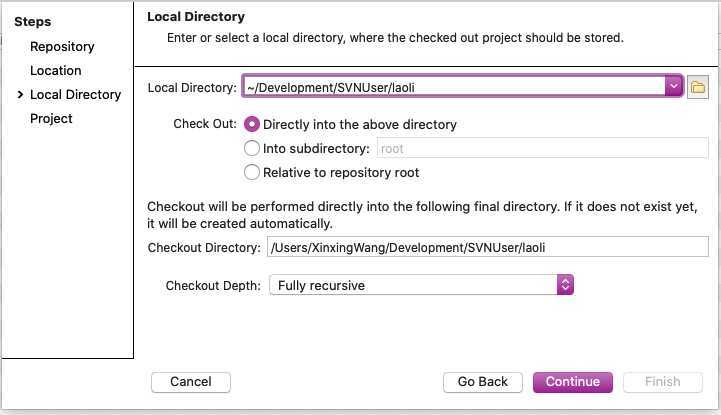Click the Continue button
This screenshot has height=415, width=721.
572,382
